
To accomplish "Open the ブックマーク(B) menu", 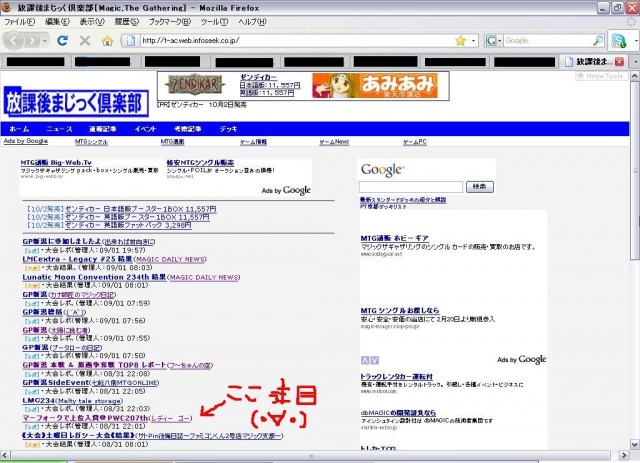I will [x=169, y=22].
